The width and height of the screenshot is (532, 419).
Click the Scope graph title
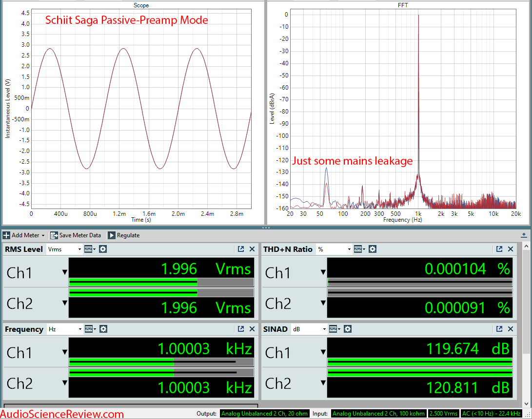point(141,5)
